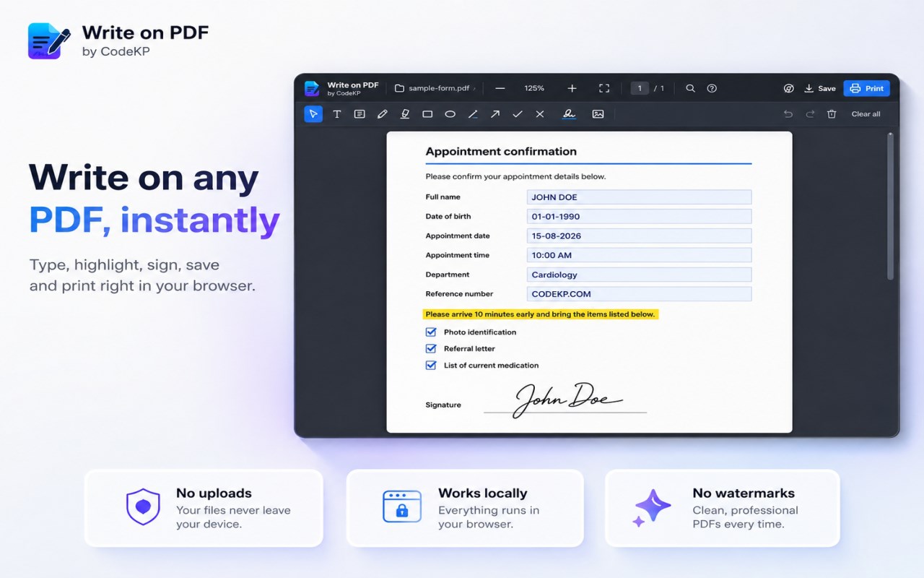924x578 pixels.
Task: Click the vertical scrollbar of the PDF viewer
Action: click(890, 206)
